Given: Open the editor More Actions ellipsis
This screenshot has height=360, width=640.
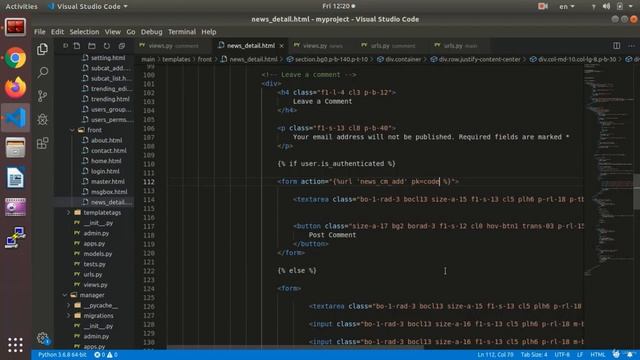Looking at the screenshot, I should pos(631,46).
